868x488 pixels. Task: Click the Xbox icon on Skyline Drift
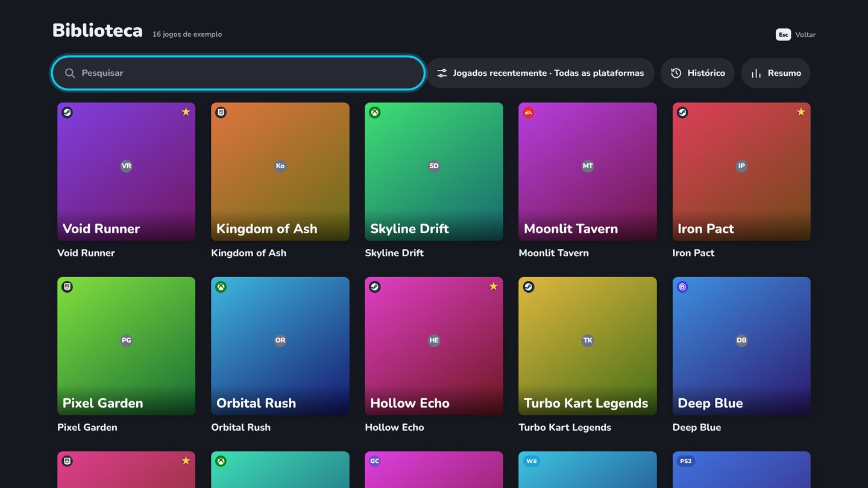375,113
